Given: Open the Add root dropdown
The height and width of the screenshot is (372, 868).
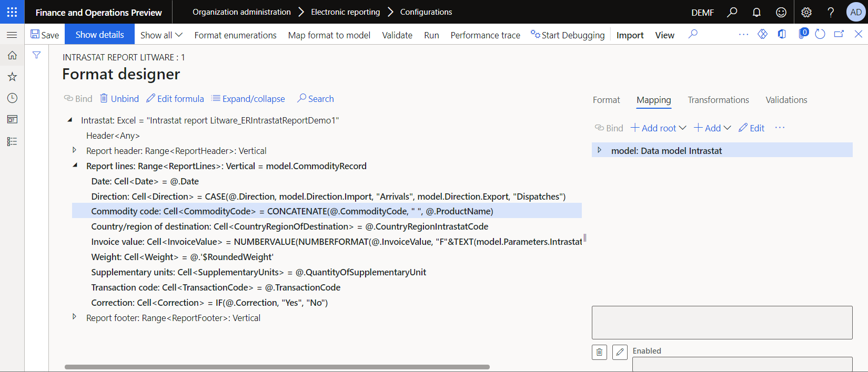Looking at the screenshot, I should click(x=658, y=128).
